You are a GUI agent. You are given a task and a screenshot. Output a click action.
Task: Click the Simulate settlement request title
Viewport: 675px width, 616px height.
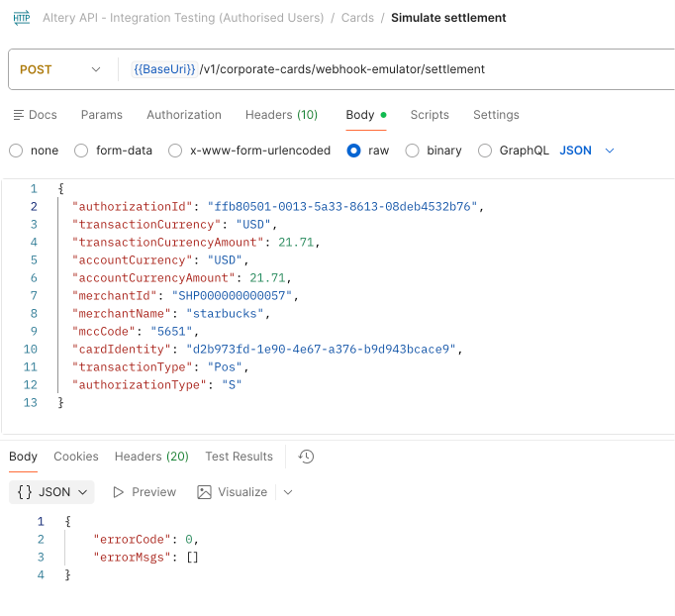448,18
